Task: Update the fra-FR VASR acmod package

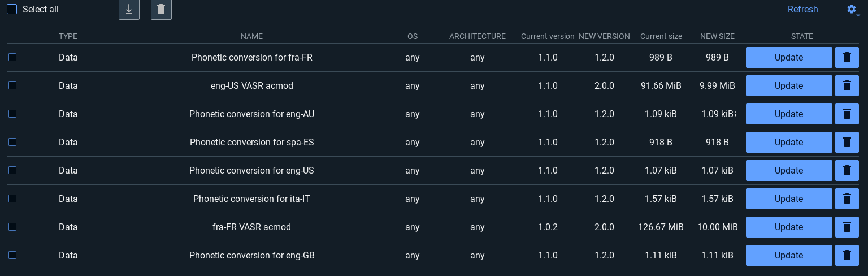Action: [x=788, y=227]
